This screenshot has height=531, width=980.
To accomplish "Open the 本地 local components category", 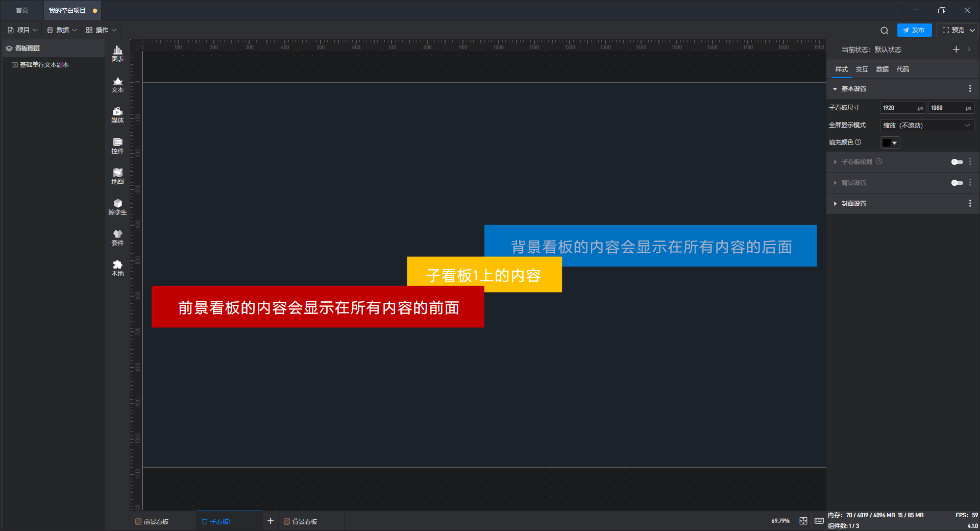I will pos(117,268).
